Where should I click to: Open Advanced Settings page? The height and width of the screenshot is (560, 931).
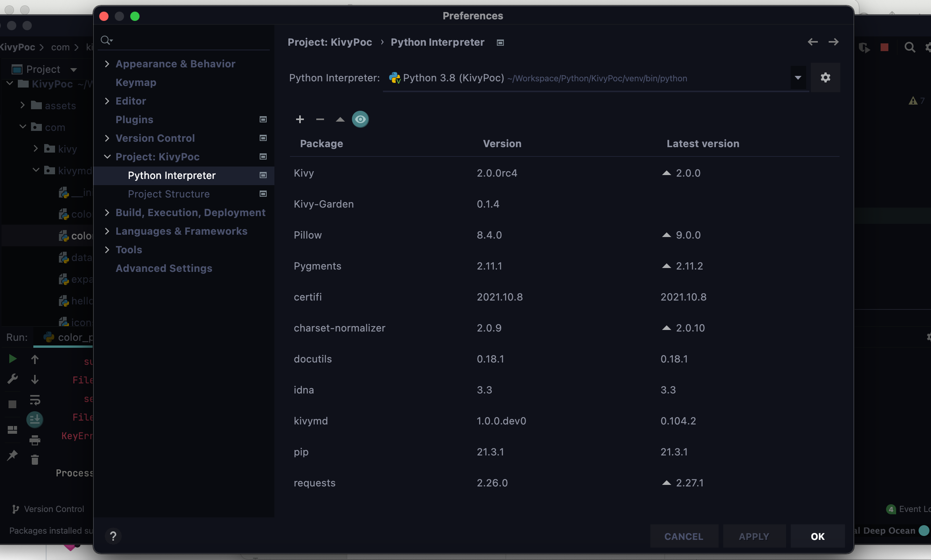click(164, 268)
